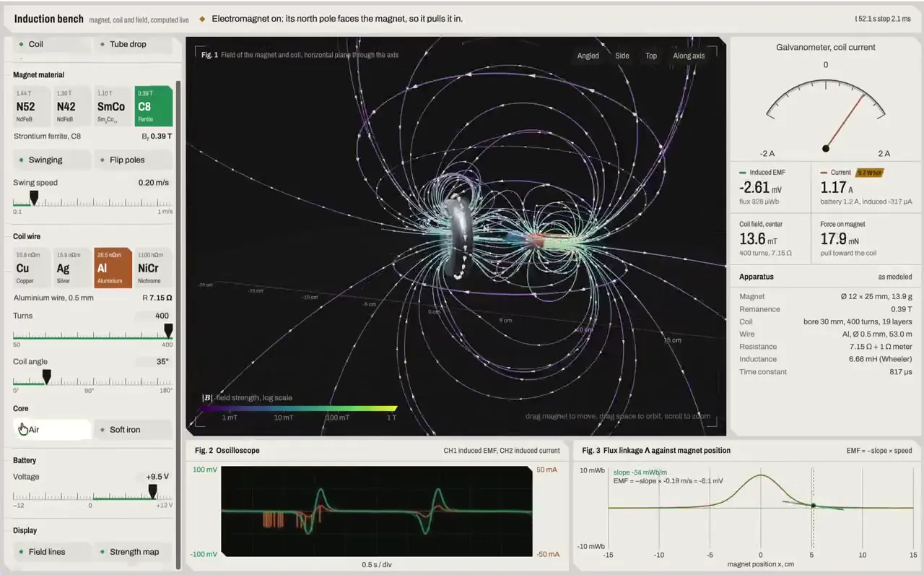
Task: Click the 'as modeled' apparatus label
Action: pos(895,277)
